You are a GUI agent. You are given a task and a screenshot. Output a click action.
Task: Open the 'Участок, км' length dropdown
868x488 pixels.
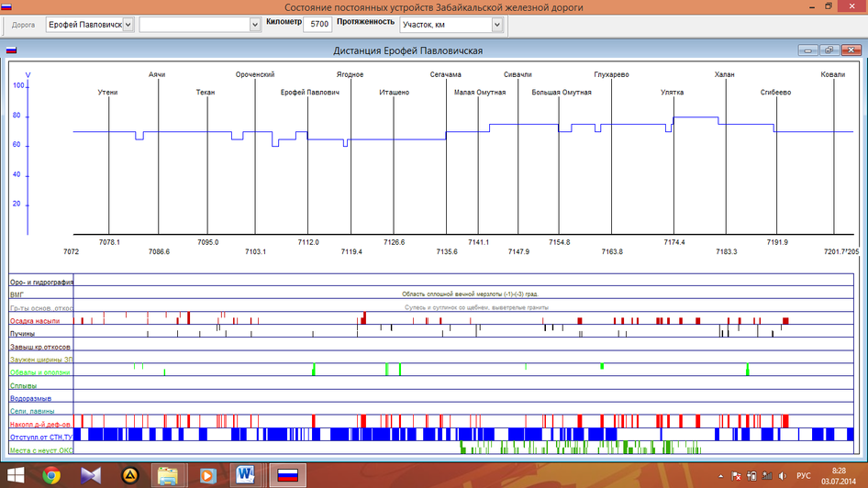[x=497, y=25]
